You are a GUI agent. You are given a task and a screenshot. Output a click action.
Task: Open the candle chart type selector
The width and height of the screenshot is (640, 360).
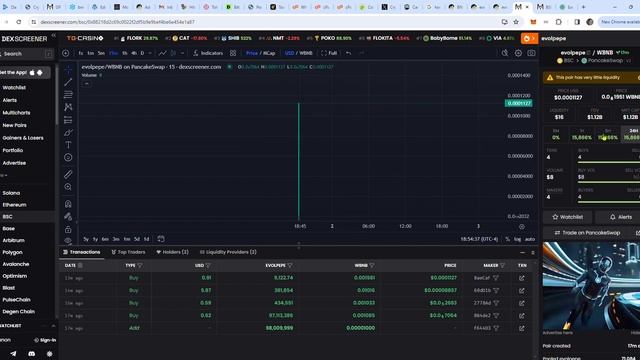click(x=173, y=53)
